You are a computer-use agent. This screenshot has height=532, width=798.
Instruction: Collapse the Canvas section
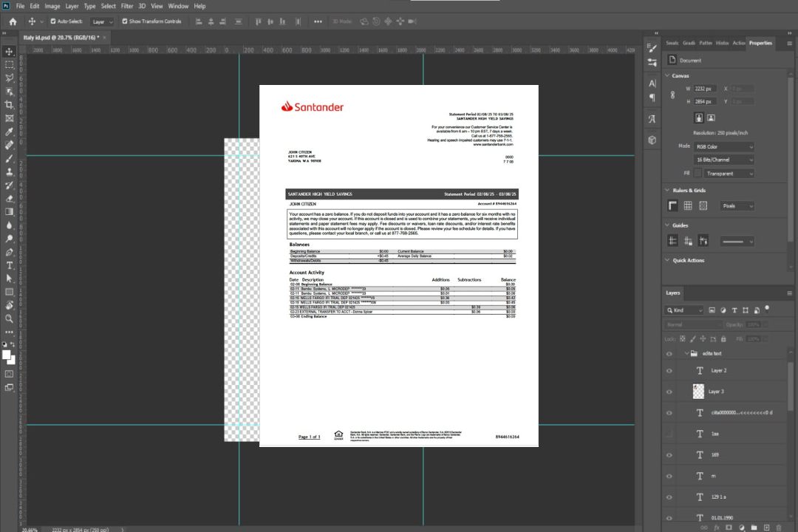tap(668, 75)
